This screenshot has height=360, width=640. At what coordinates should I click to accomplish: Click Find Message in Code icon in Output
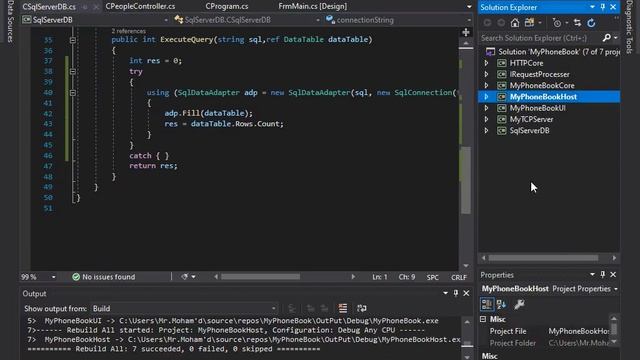point(292,308)
